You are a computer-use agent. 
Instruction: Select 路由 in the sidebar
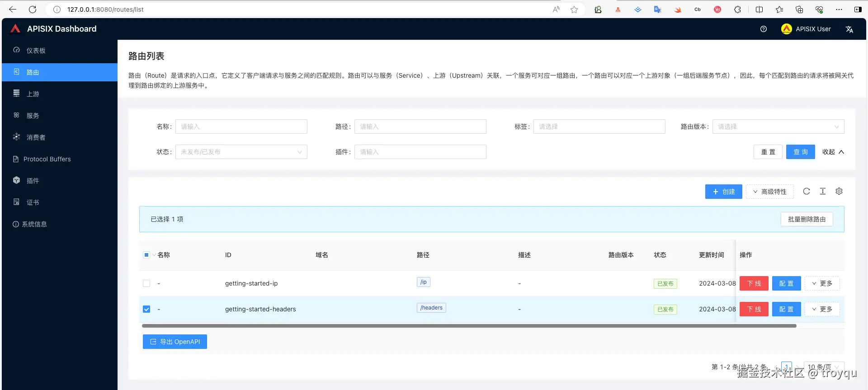point(60,72)
